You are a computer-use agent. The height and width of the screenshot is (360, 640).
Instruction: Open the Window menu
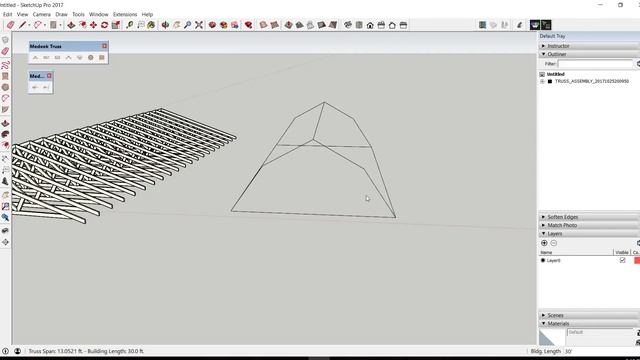click(x=99, y=14)
